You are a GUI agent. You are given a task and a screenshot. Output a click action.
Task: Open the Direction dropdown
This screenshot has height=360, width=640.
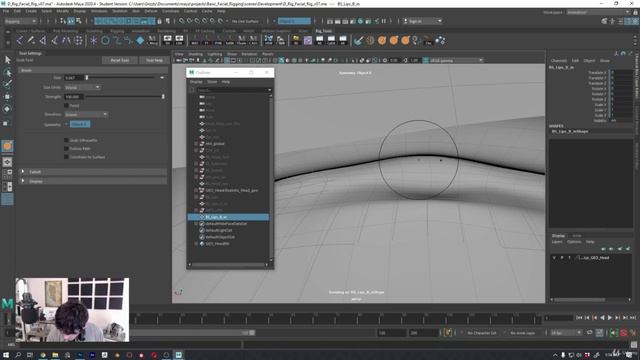(x=86, y=114)
